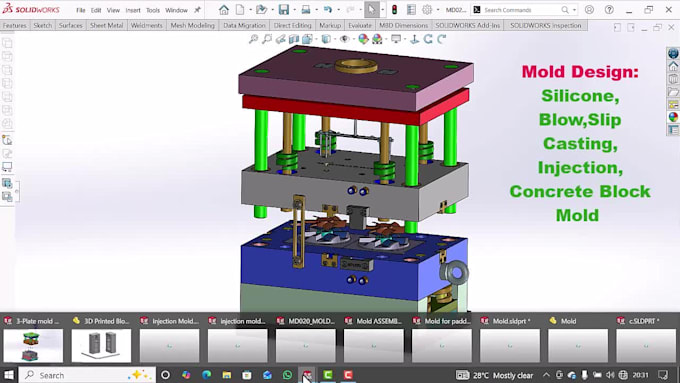Open the Insert menu

tap(133, 10)
